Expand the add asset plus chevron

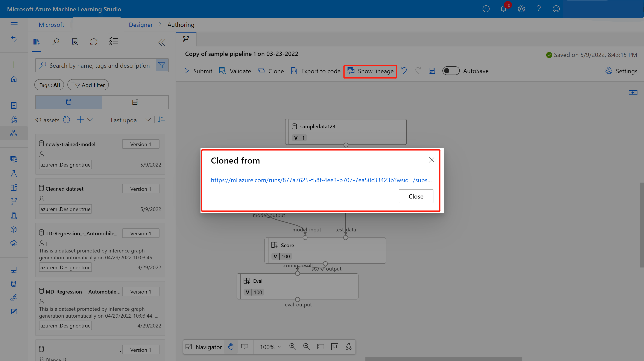pyautogui.click(x=90, y=120)
